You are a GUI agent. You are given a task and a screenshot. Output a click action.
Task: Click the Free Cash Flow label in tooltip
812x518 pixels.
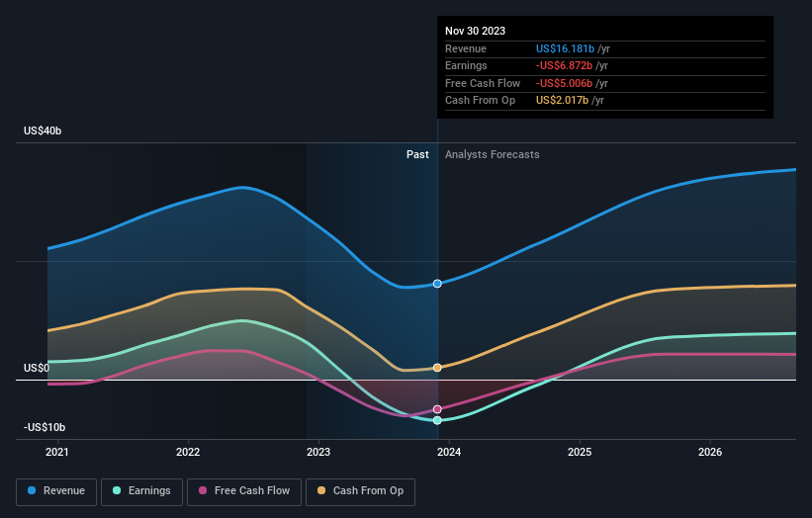(x=483, y=83)
